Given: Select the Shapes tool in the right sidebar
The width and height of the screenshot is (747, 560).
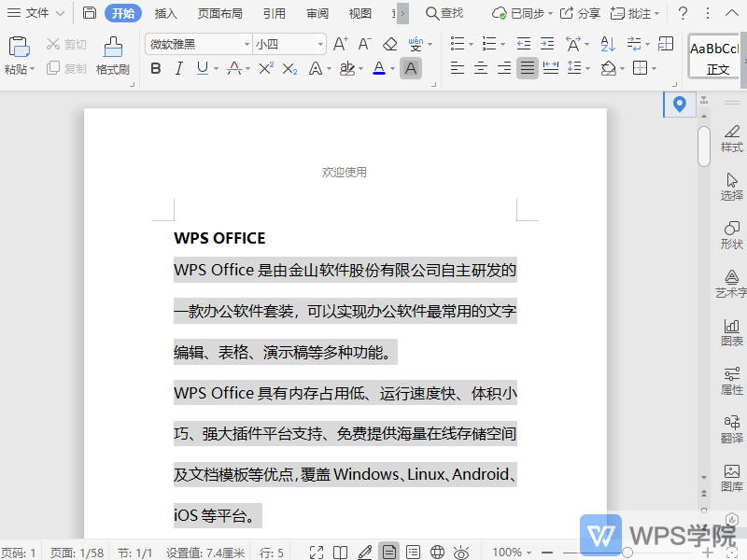Looking at the screenshot, I should point(731,234).
